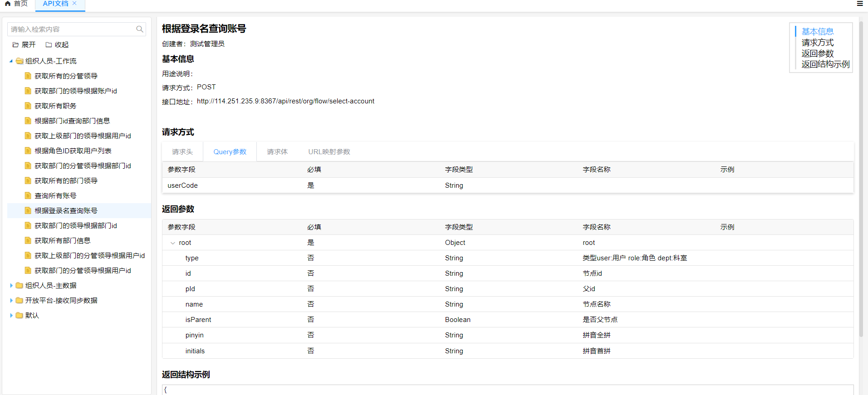Open the URL映射参数 tab
The width and height of the screenshot is (868, 395).
[x=329, y=152]
